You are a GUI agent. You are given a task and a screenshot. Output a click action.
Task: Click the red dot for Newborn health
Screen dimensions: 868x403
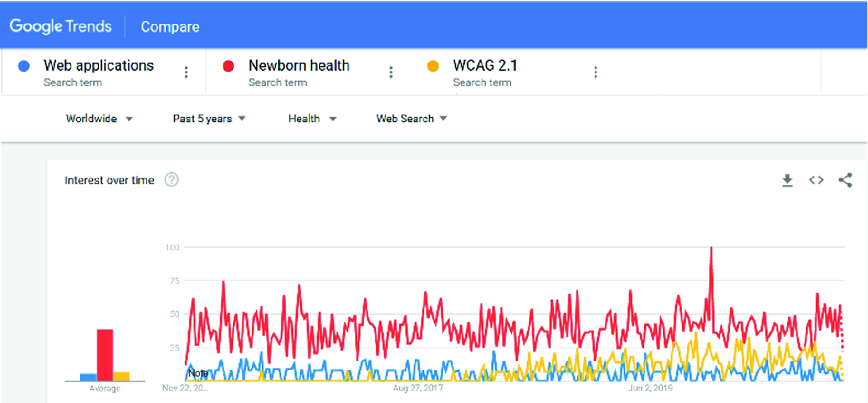tap(229, 66)
